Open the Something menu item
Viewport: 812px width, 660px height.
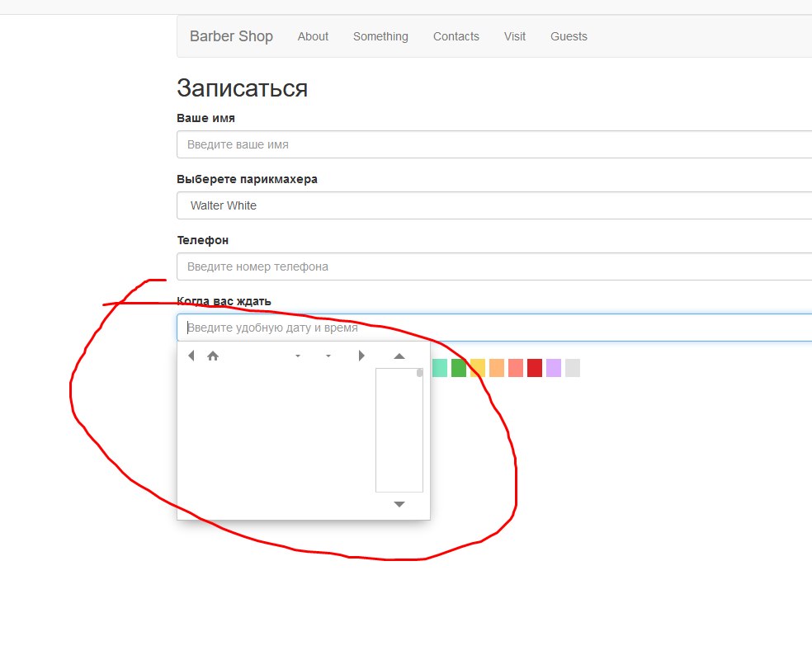(x=380, y=37)
